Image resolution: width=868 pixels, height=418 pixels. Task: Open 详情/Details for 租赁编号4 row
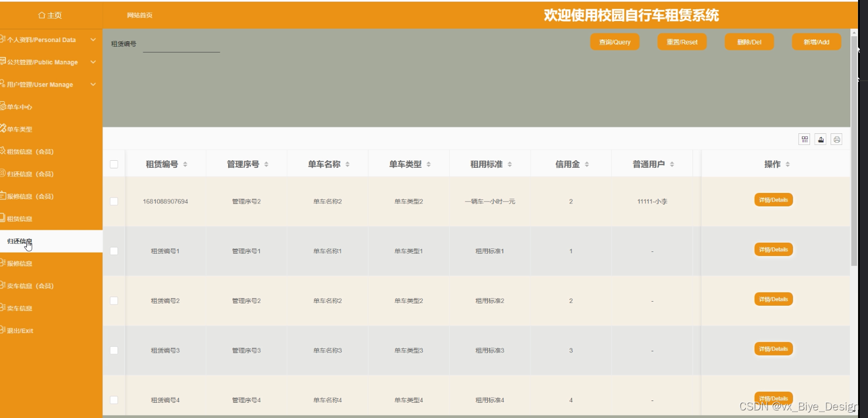pos(773,398)
